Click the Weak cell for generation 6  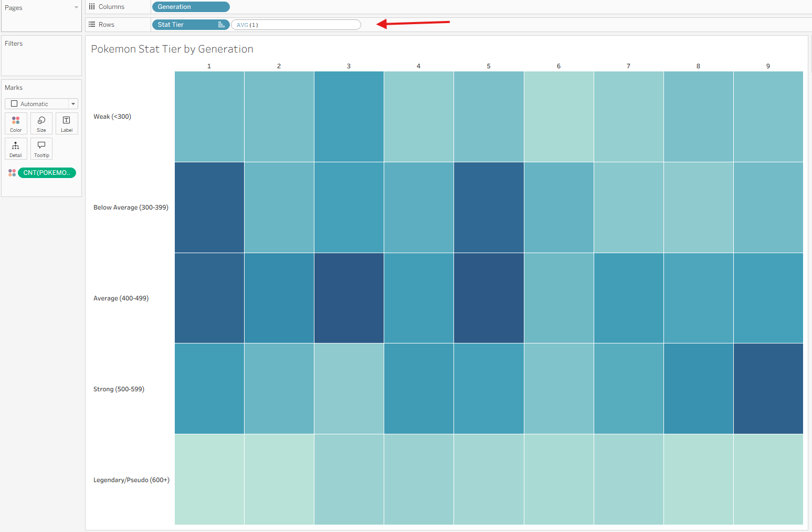pos(558,117)
